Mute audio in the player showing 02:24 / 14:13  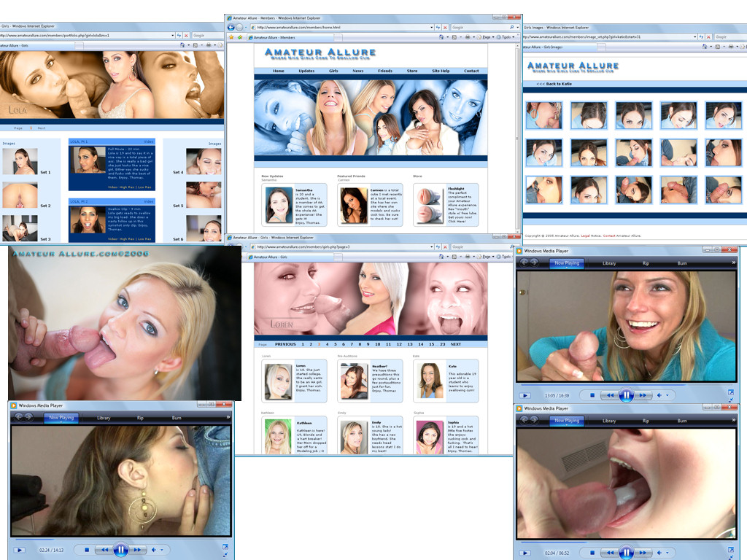coord(154,550)
